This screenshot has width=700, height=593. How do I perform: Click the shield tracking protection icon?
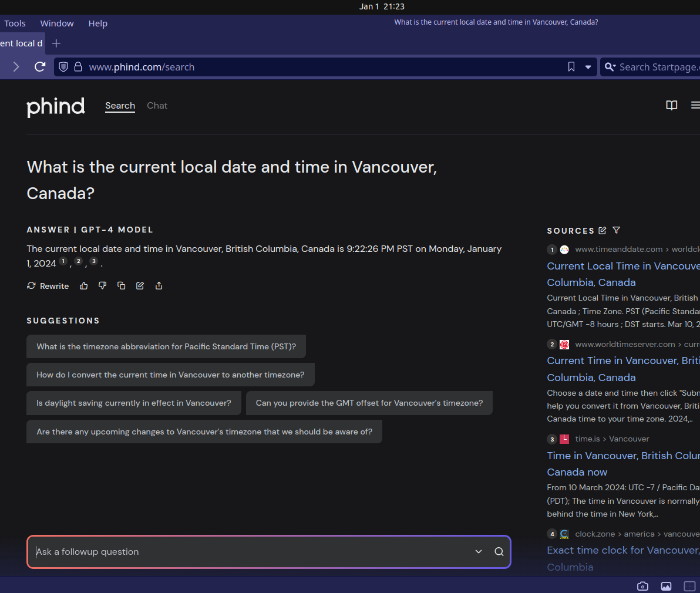[63, 67]
